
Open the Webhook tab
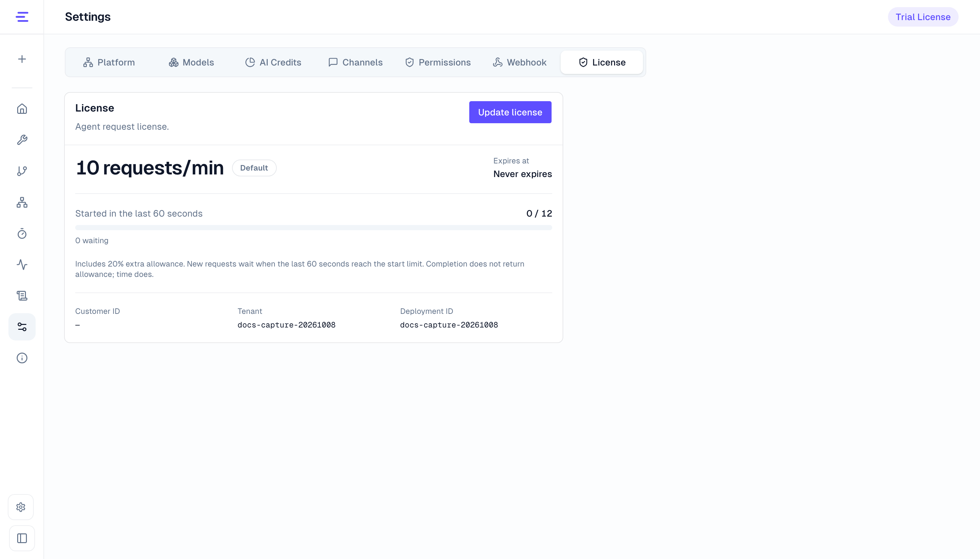[519, 62]
